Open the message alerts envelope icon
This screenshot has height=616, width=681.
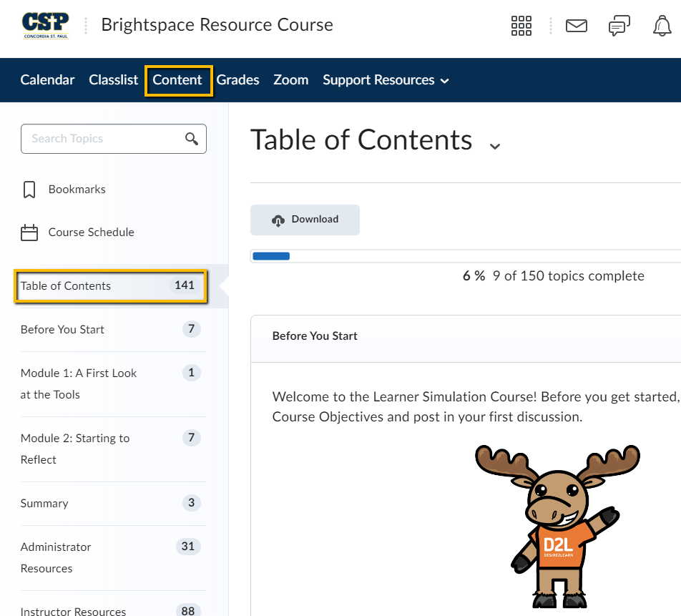[576, 26]
